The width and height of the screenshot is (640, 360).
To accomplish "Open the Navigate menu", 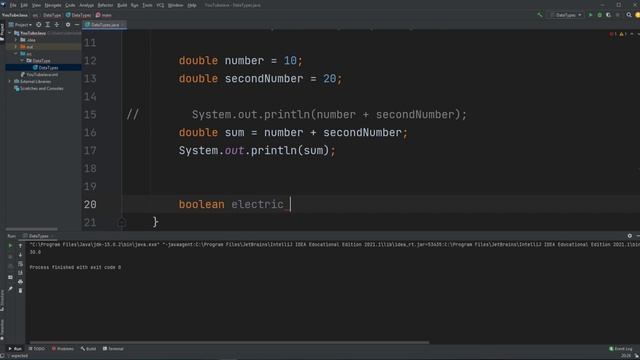I will (53, 5).
